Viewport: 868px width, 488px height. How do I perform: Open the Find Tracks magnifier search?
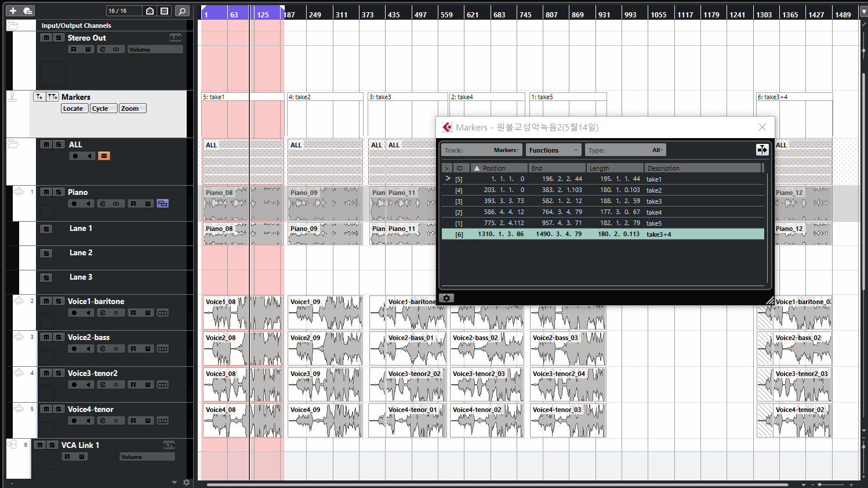coord(182,11)
